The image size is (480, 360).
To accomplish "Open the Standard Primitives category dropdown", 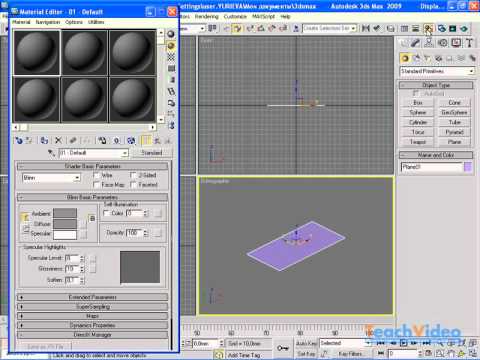I will (437, 71).
